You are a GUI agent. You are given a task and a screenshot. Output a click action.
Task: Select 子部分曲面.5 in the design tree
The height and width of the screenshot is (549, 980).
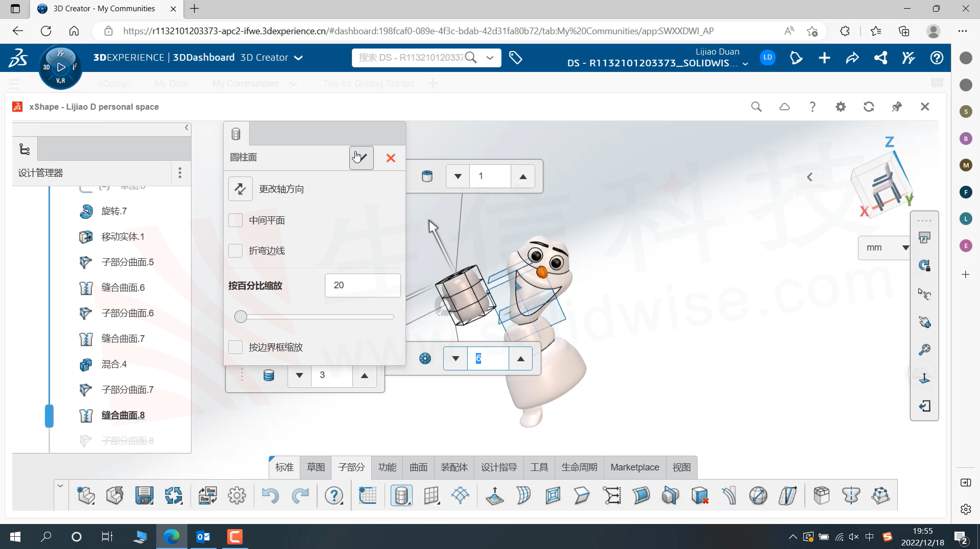[x=127, y=262]
